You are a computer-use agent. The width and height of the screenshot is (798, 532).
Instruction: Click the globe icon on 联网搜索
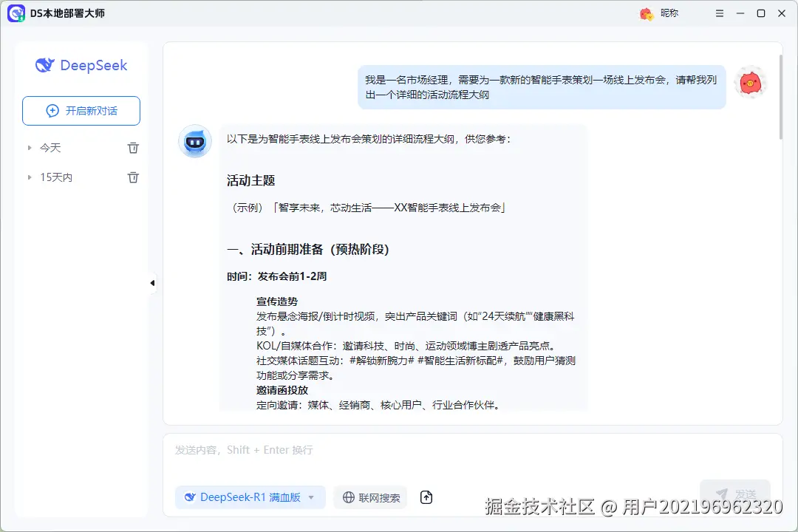(347, 497)
